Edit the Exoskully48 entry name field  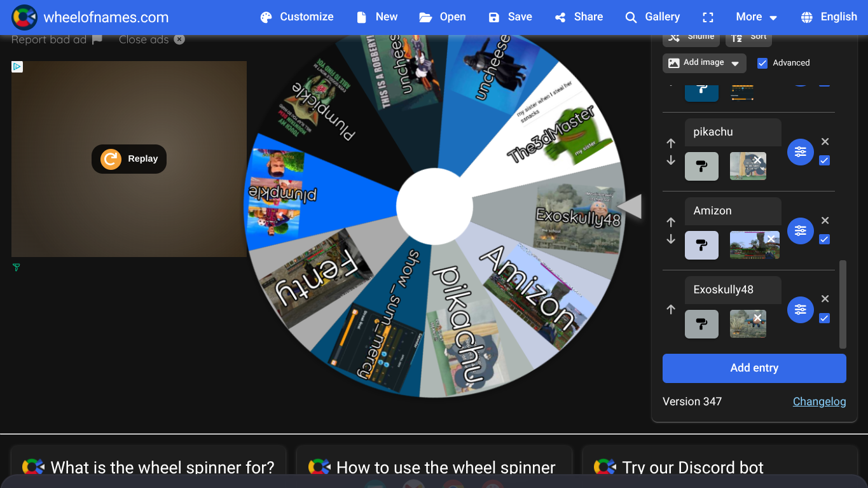tap(733, 290)
